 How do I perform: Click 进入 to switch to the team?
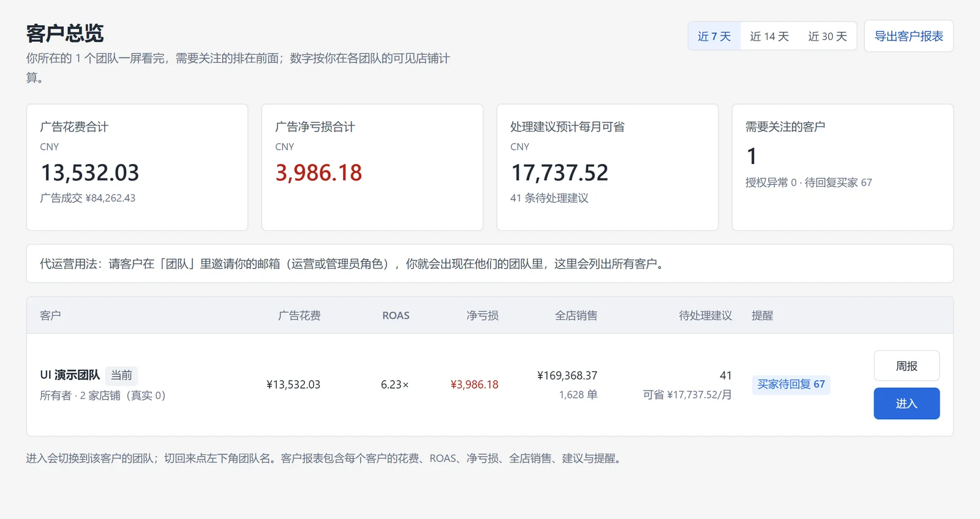coord(907,403)
